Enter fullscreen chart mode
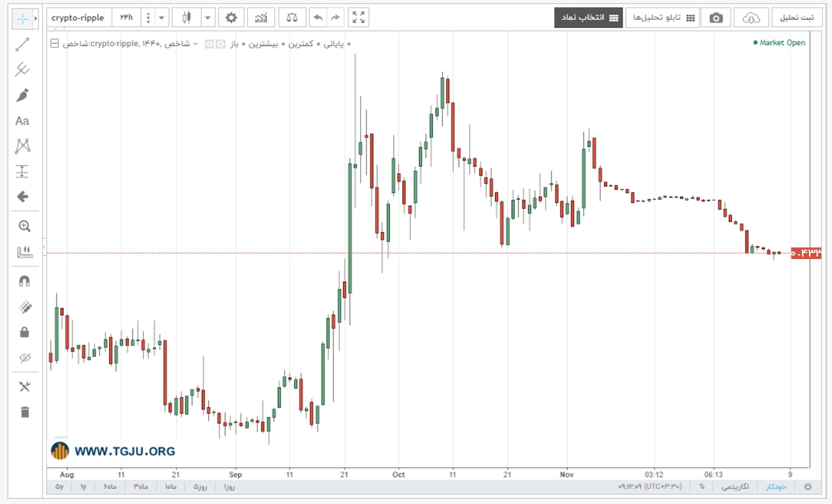Screen dimensions: 832x504 [x=358, y=18]
